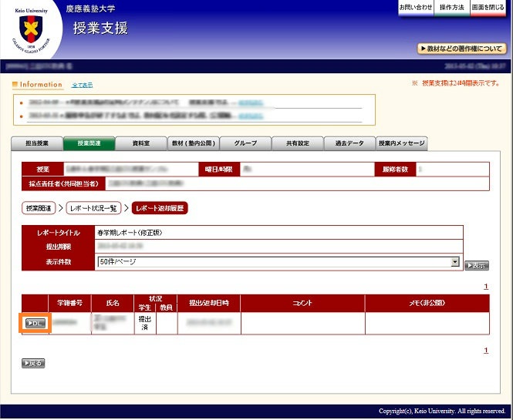Screen dimensions: 513x420
Task: Click the 戻る back button
Action: coord(33,363)
